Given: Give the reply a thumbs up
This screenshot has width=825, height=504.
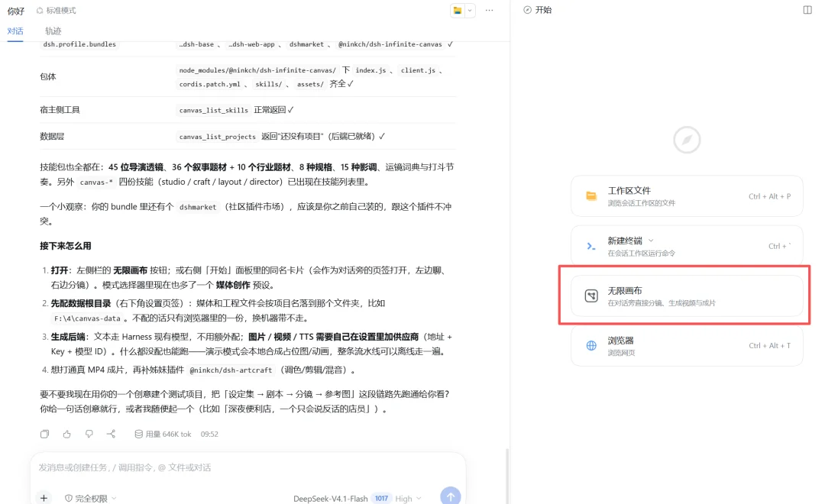Looking at the screenshot, I should [66, 434].
